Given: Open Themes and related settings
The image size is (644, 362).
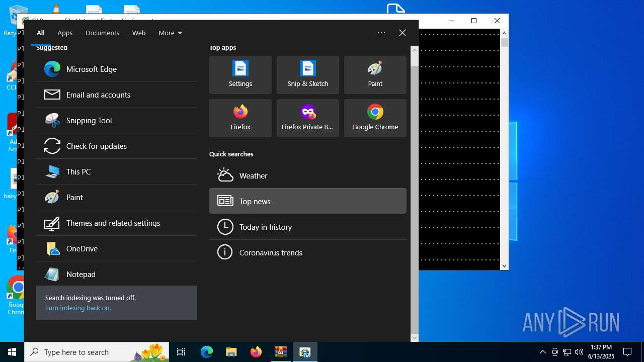Looking at the screenshot, I should [117, 223].
